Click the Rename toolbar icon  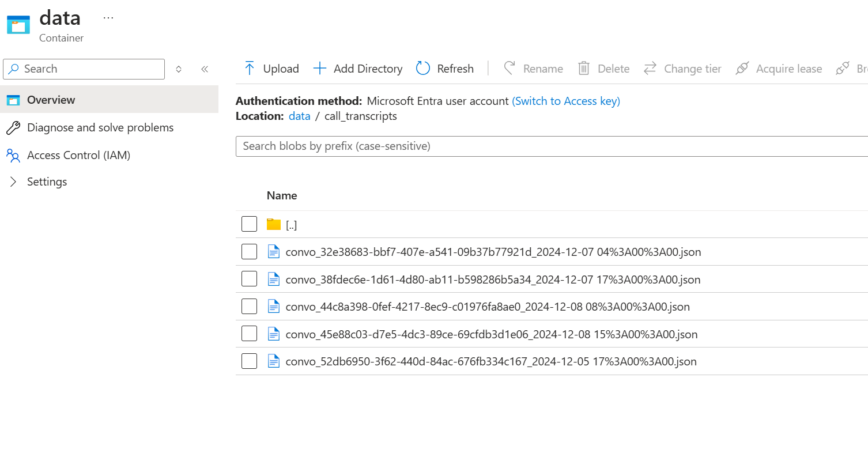(x=510, y=69)
